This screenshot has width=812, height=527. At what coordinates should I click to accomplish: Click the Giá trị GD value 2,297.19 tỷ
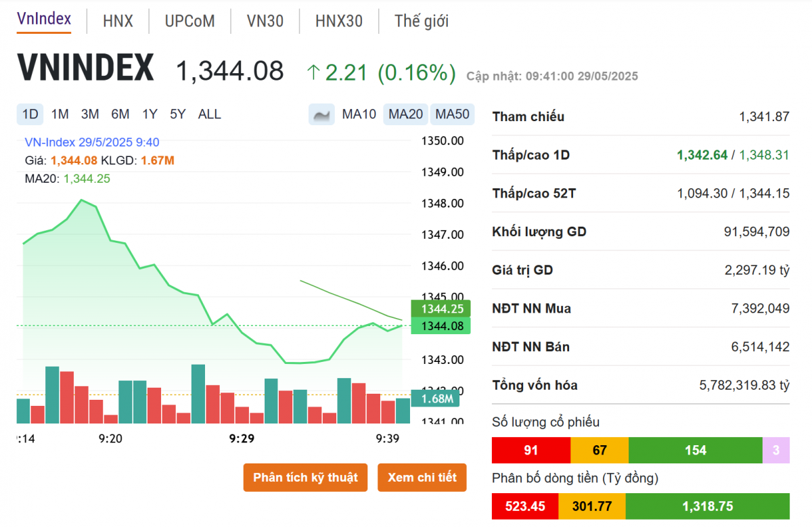coord(757,271)
